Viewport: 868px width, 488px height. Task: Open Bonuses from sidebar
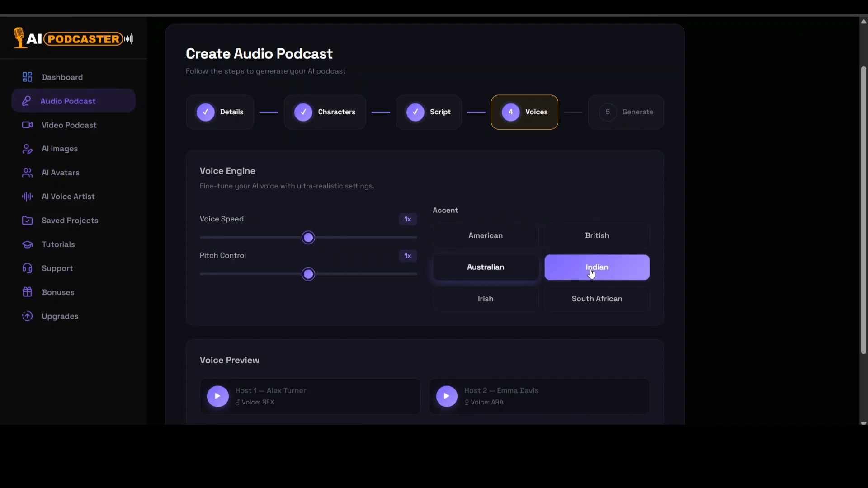point(73,292)
